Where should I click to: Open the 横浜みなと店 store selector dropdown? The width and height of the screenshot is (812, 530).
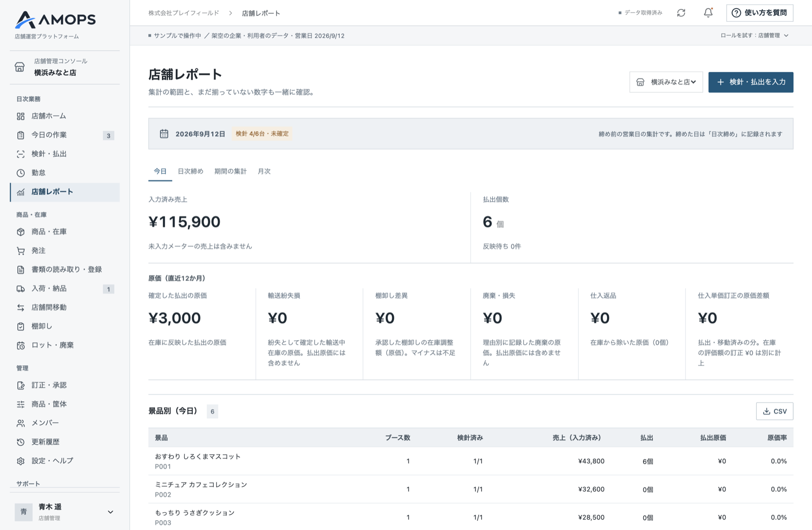coord(666,82)
